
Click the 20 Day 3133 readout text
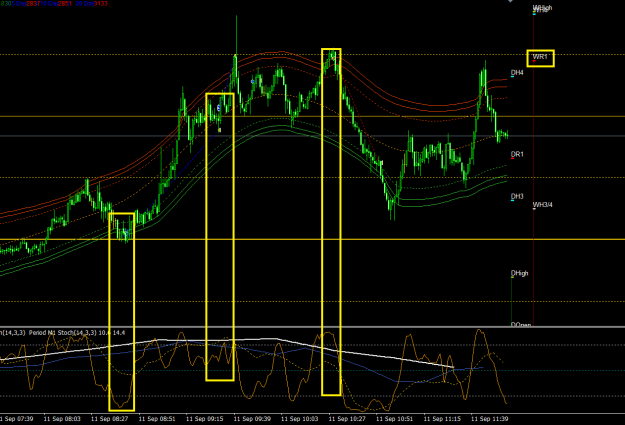pos(91,3)
